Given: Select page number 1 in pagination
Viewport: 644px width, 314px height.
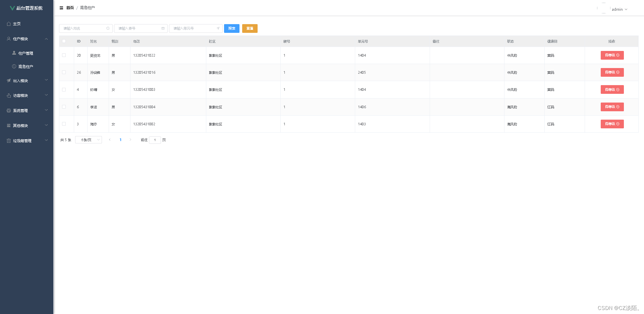Looking at the screenshot, I should click(120, 140).
